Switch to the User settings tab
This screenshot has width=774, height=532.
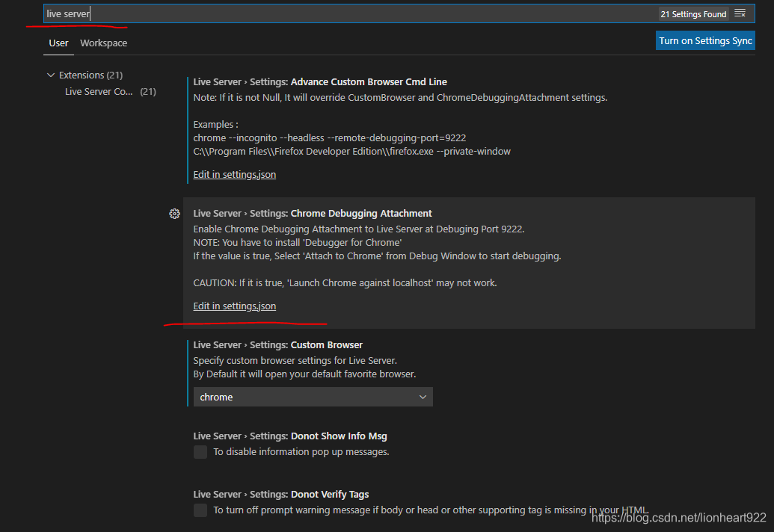coord(58,43)
